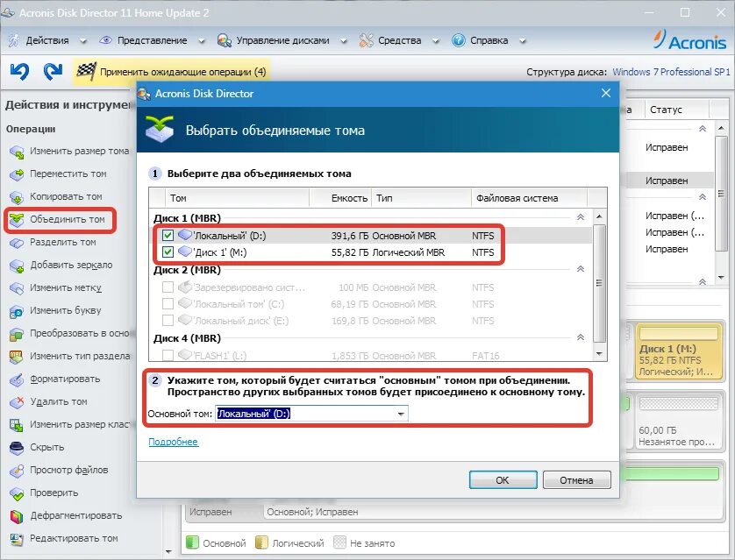Click the Tools wrench icon in menu bar
Screen dimensions: 735x560
(x=366, y=40)
